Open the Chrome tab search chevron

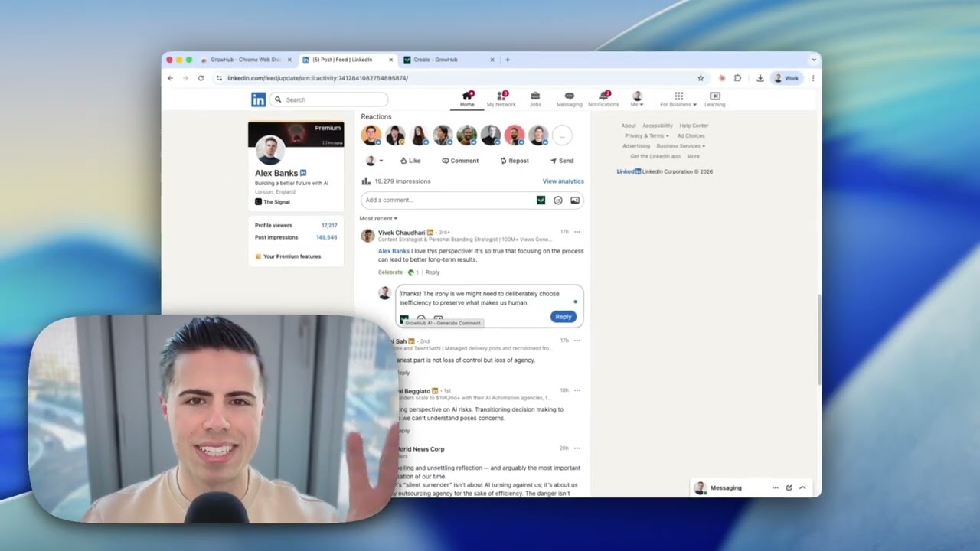[813, 60]
